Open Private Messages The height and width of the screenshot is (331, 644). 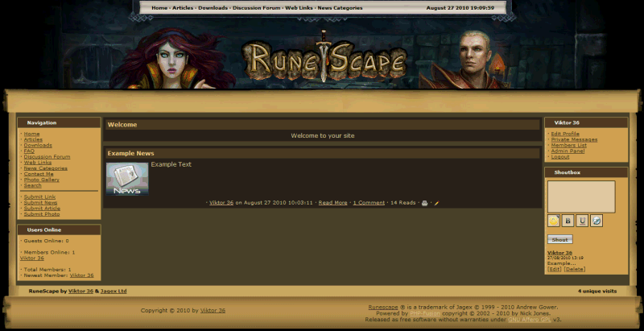[x=574, y=139]
